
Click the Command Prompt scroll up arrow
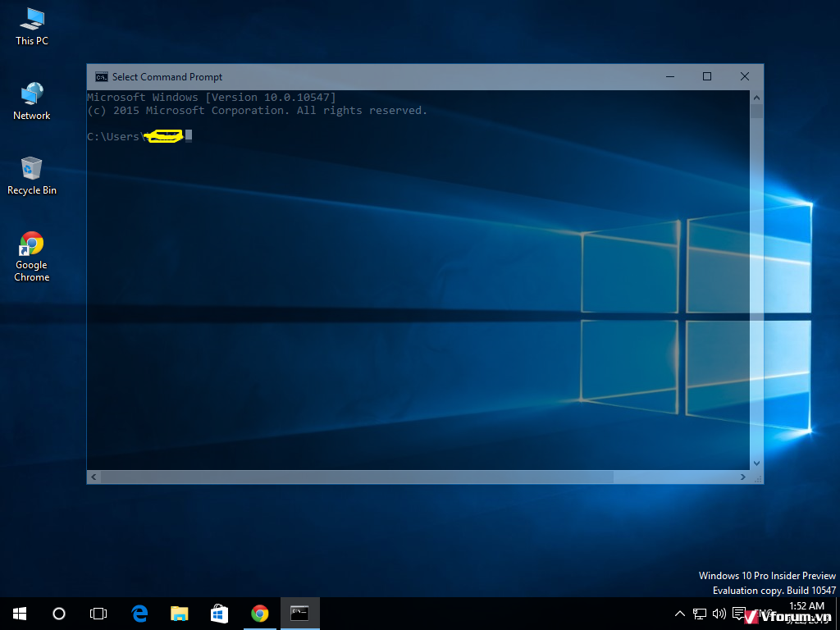(x=756, y=98)
